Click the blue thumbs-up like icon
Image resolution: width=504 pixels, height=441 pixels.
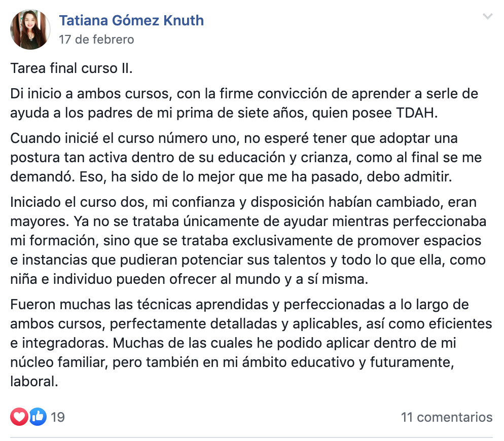tap(38, 417)
